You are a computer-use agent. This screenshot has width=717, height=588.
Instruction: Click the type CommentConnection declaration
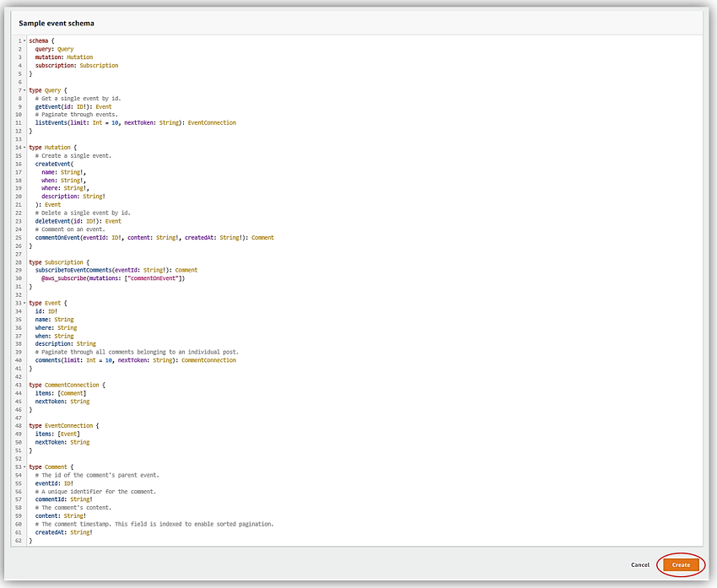67,385
